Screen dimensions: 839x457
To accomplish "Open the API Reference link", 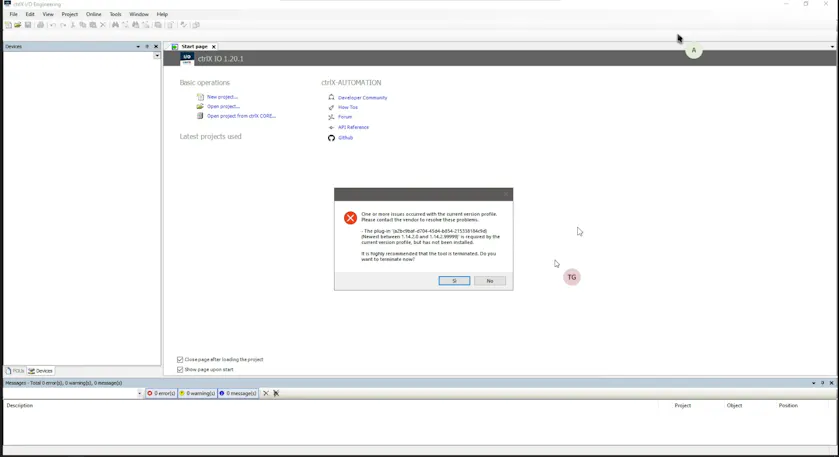I will pos(353,127).
